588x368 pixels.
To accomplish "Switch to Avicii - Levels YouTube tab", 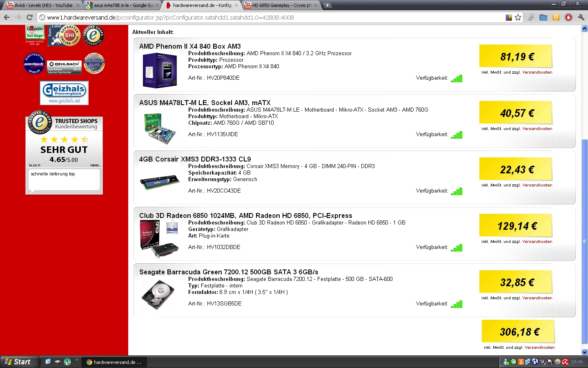I will 42,5.
